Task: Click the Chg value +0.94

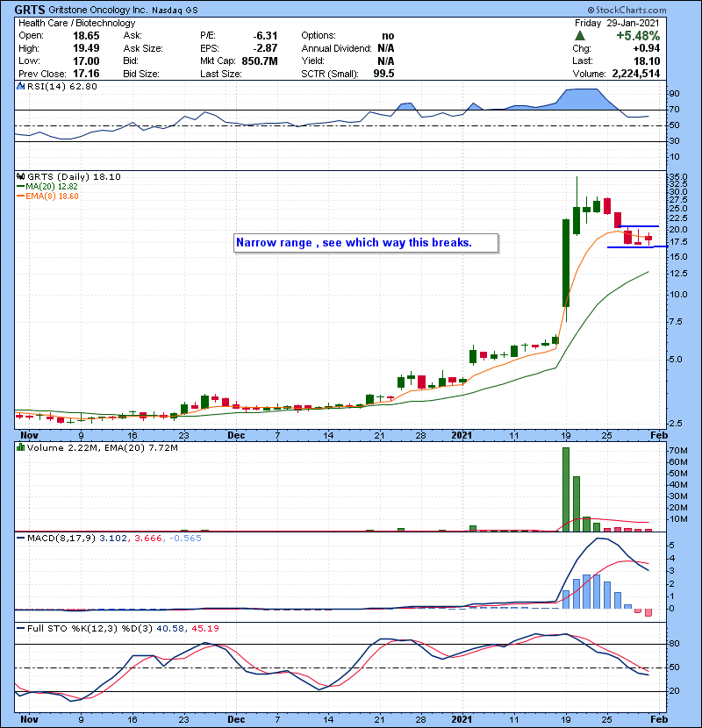Action: click(646, 48)
